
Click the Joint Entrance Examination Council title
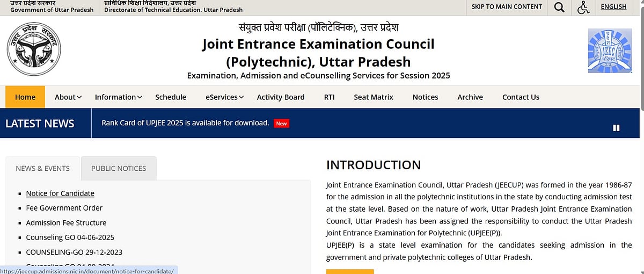(318, 53)
